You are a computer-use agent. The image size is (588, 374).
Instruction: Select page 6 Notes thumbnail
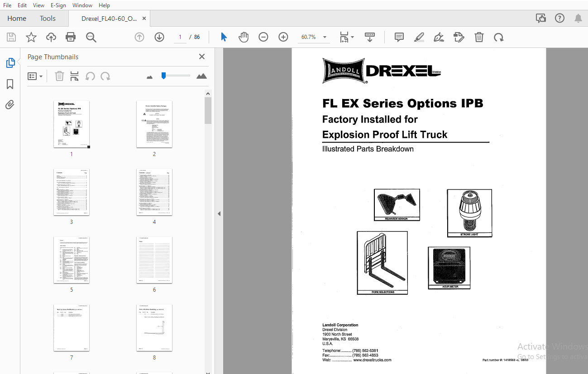tap(154, 260)
